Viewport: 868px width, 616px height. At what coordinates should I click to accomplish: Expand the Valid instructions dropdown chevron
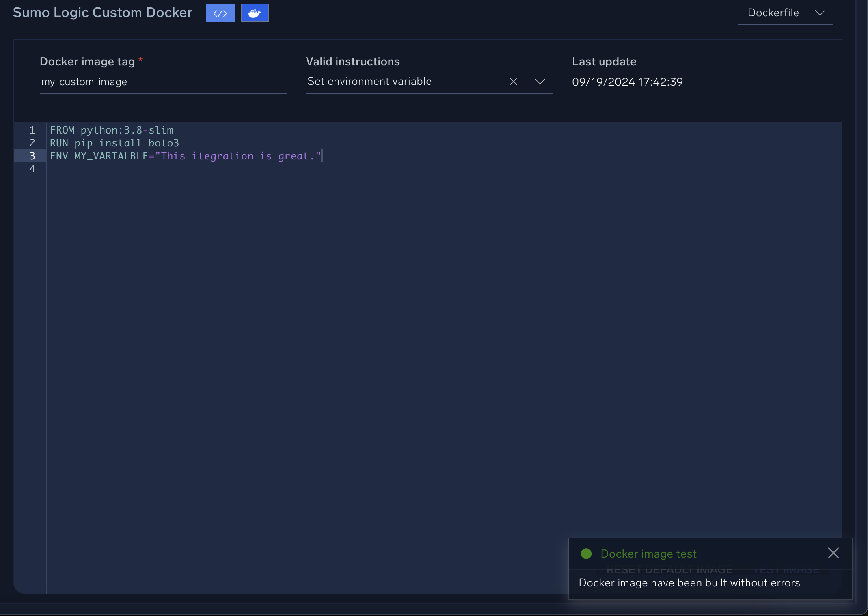point(540,82)
